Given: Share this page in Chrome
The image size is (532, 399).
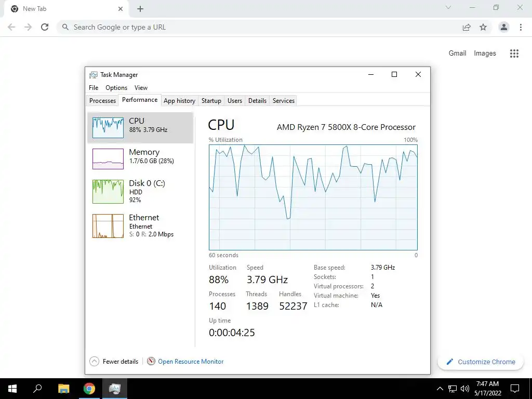Looking at the screenshot, I should (467, 27).
